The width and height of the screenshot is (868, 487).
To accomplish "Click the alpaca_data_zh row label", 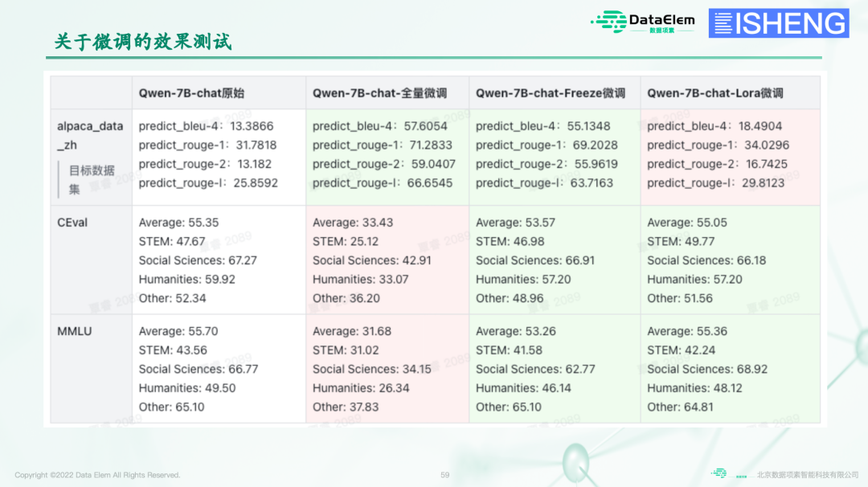I will [x=90, y=136].
